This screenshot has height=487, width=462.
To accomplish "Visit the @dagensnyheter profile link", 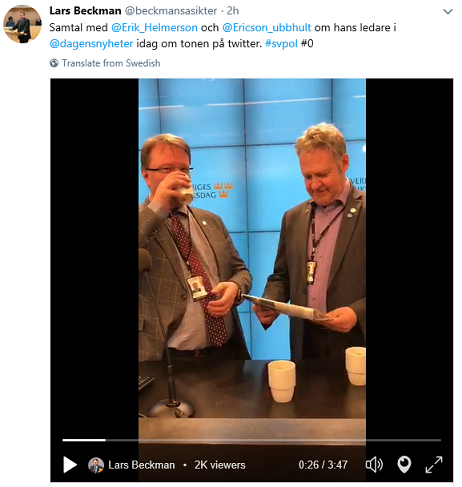I will 91,44.
